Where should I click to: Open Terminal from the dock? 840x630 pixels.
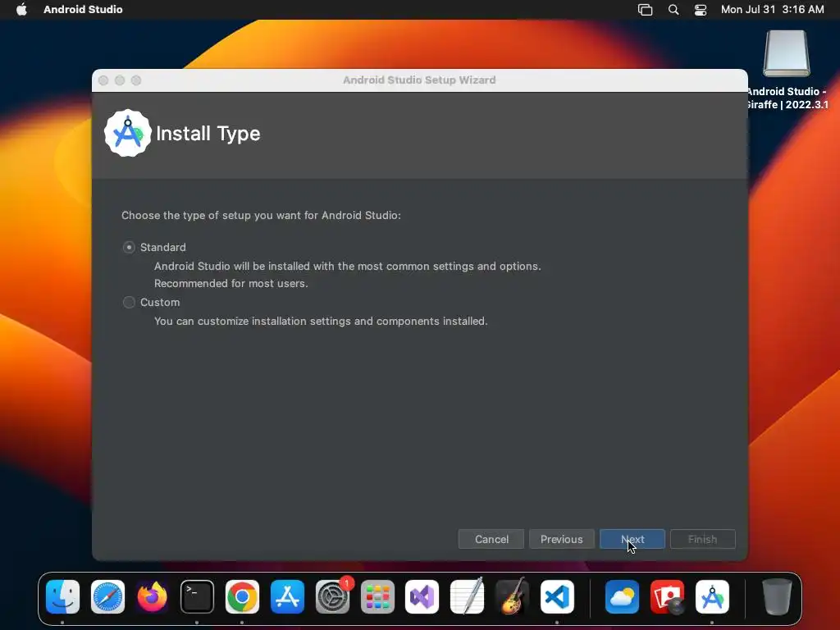(197, 597)
